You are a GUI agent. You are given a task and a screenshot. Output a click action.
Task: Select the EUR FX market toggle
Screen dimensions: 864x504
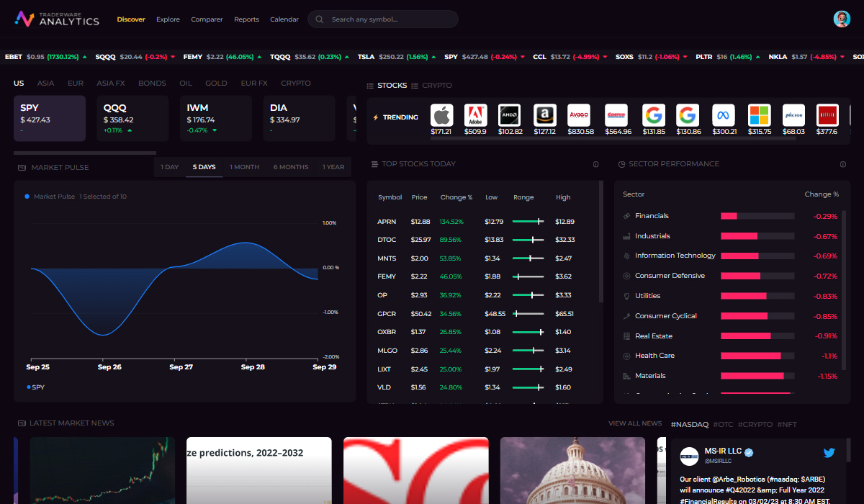coord(253,83)
